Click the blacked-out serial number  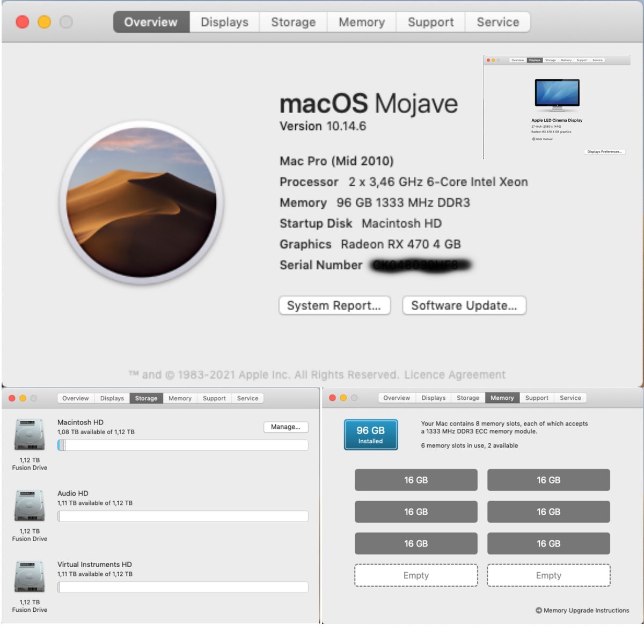421,265
